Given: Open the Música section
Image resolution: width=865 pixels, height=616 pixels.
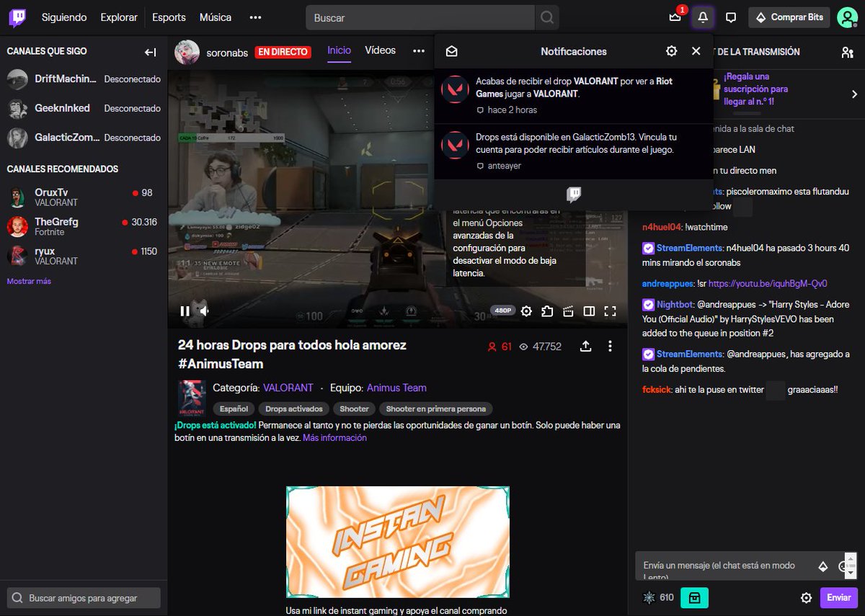Looking at the screenshot, I should tap(216, 17).
